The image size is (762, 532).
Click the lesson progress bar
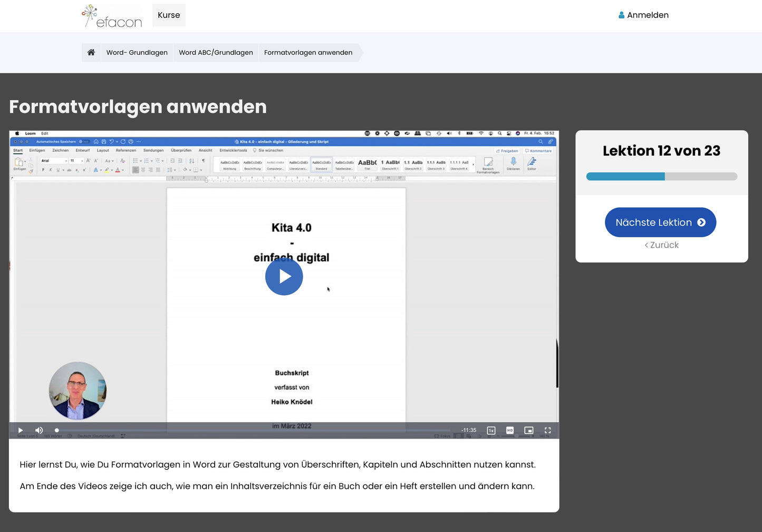click(661, 177)
